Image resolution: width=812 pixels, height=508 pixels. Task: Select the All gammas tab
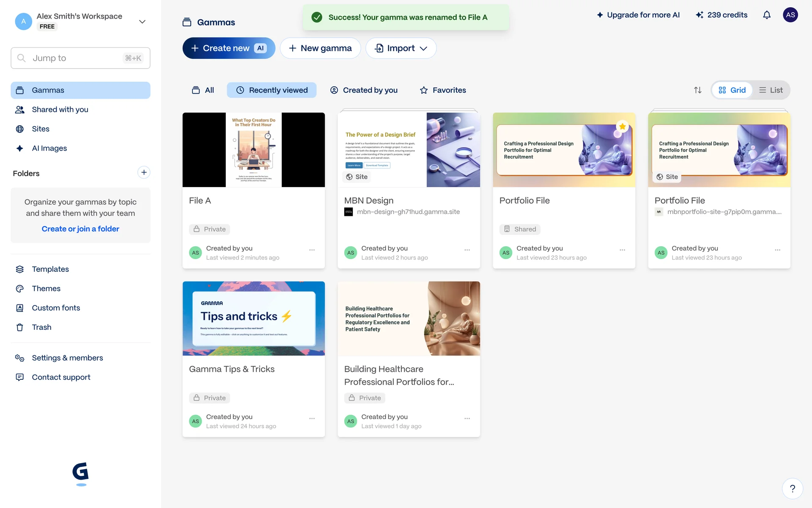203,90
